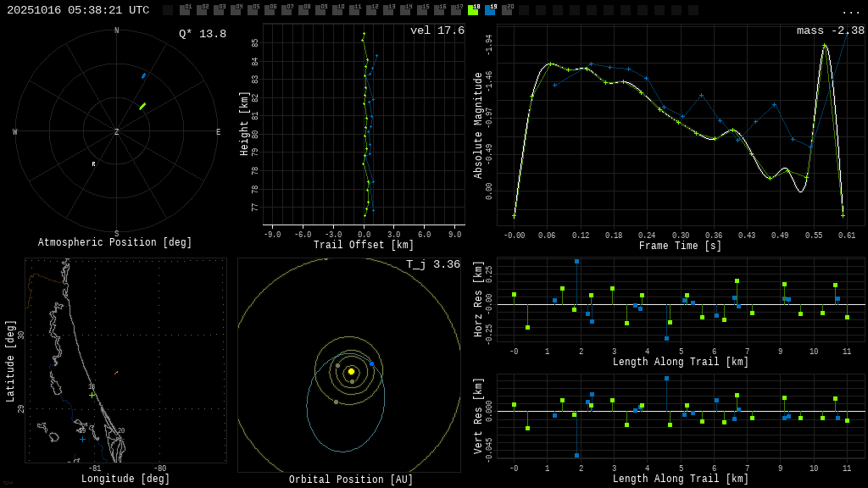868x488 pixels.
Task: Click the timestamp 20251016 05:38:21 UTC
Action: point(78,10)
